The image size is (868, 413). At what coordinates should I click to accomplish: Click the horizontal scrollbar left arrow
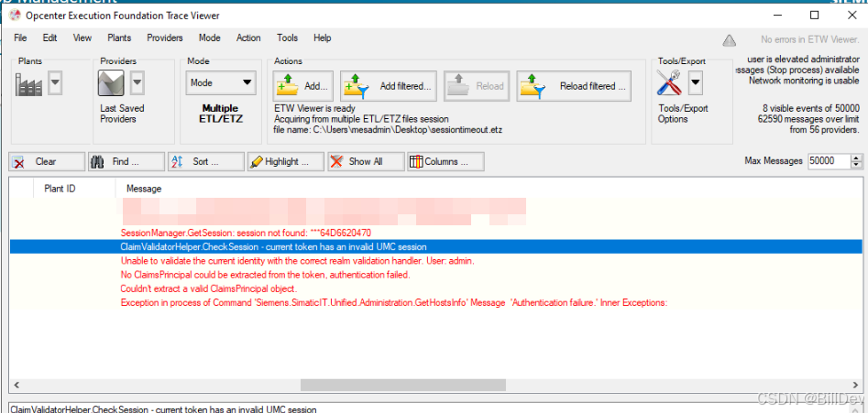[x=16, y=385]
